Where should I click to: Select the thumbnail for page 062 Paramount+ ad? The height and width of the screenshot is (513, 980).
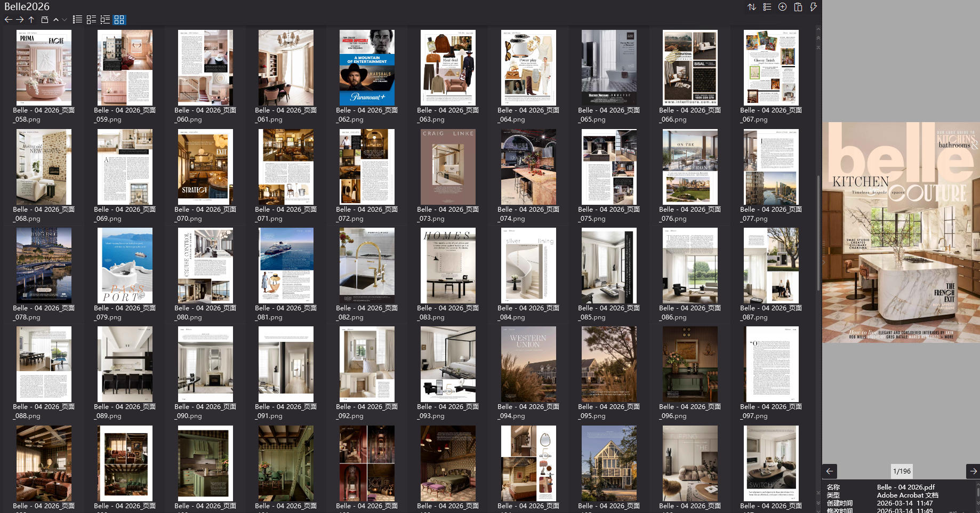367,68
